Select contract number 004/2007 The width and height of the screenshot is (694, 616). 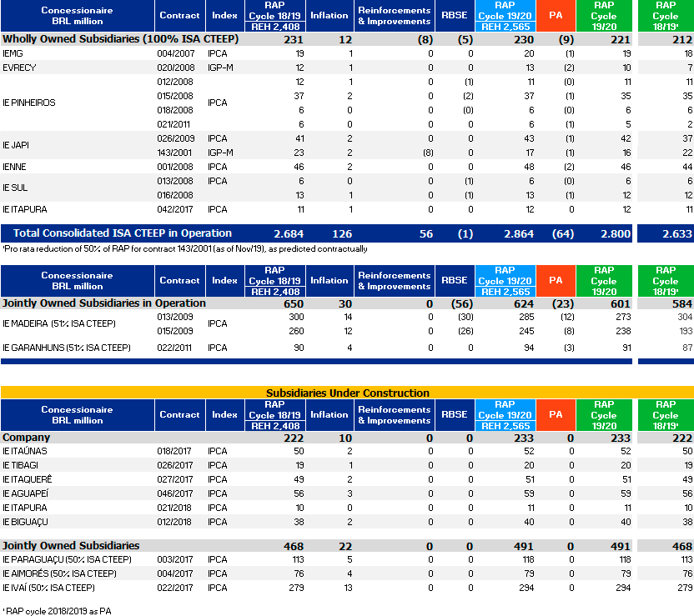click(x=176, y=53)
